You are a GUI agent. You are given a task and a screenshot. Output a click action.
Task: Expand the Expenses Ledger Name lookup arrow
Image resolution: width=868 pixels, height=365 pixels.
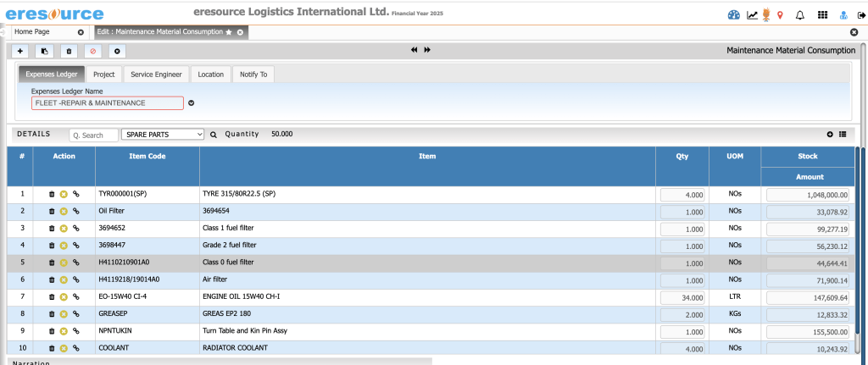point(192,103)
